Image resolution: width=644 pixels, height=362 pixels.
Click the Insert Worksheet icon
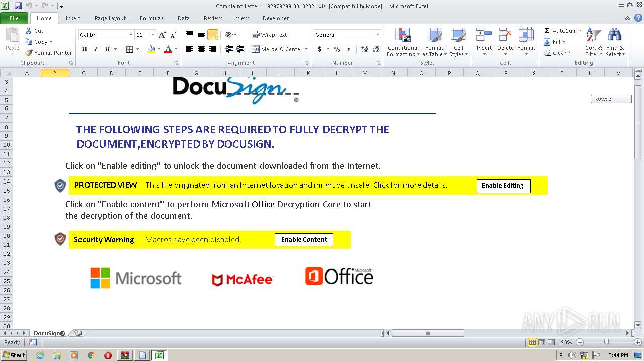(x=78, y=333)
